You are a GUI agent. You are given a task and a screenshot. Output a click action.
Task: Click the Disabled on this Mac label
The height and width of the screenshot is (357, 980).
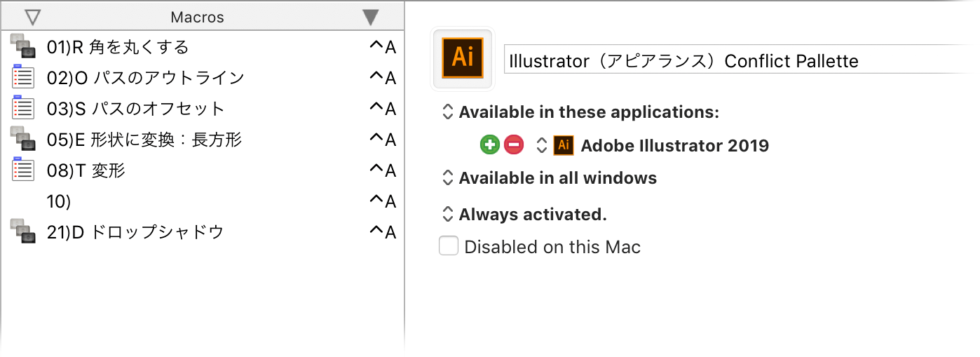(x=552, y=247)
